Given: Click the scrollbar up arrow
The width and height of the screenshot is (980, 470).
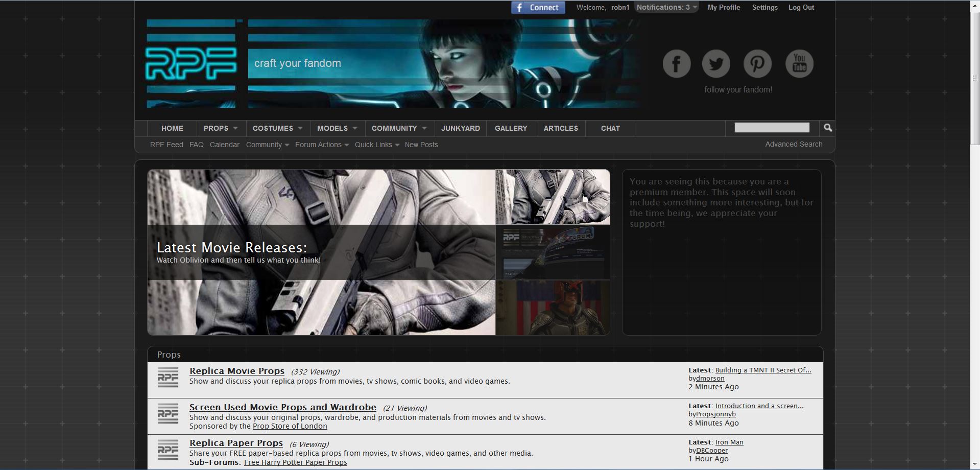Looking at the screenshot, I should pyautogui.click(x=975, y=6).
